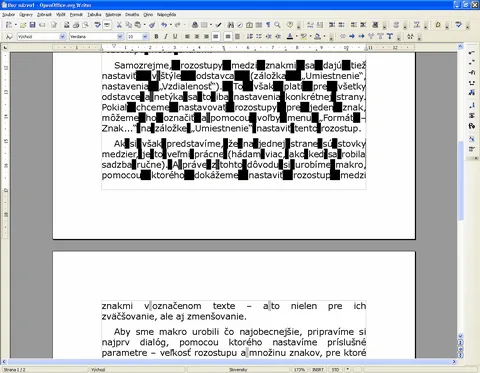Click the Export as PDF icon
The height and width of the screenshot is (373, 480).
pos(67,25)
